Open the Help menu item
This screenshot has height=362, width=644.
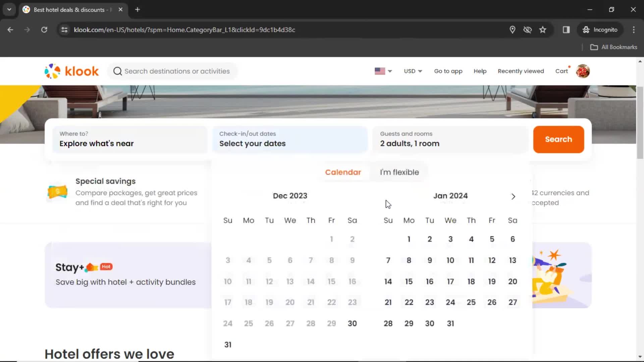(480, 71)
